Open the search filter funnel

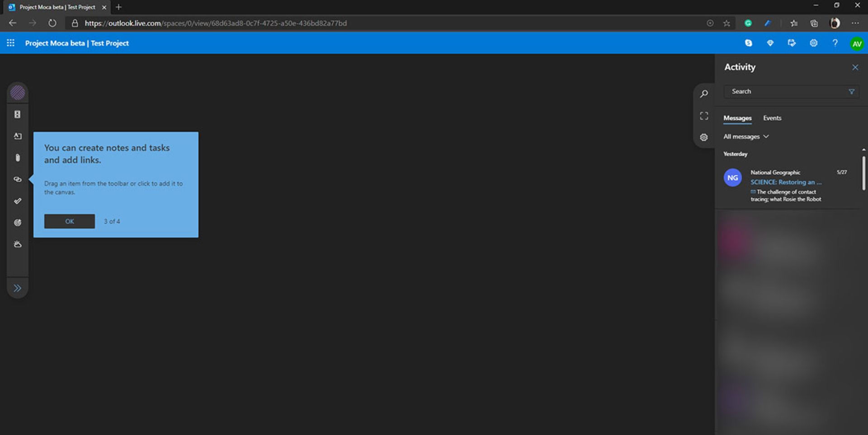[852, 92]
